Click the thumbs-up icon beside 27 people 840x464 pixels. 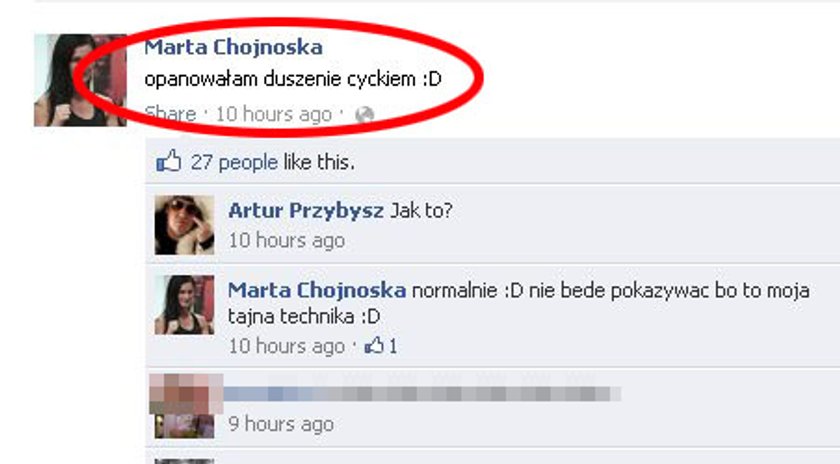pos(169,161)
